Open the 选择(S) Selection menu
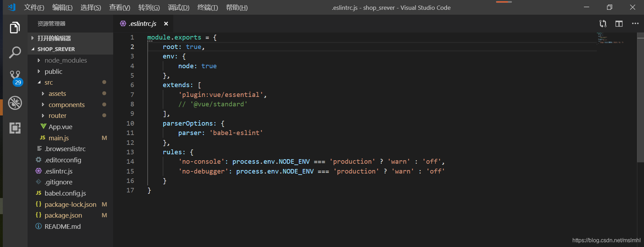Screen dimensions: 644x247 pyautogui.click(x=91, y=7)
